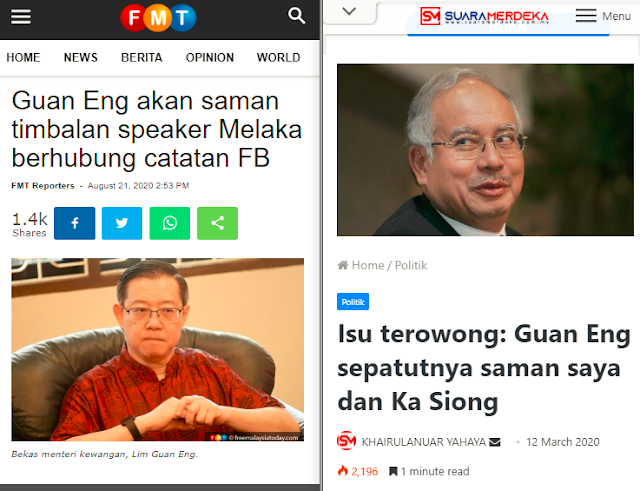Open the FMT hamburger menu
The image size is (640, 491).
pyautogui.click(x=20, y=17)
